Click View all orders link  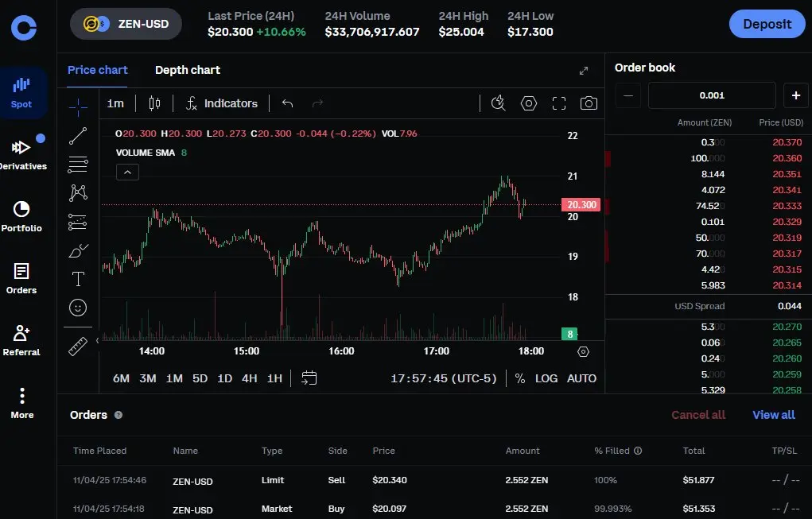coord(774,415)
